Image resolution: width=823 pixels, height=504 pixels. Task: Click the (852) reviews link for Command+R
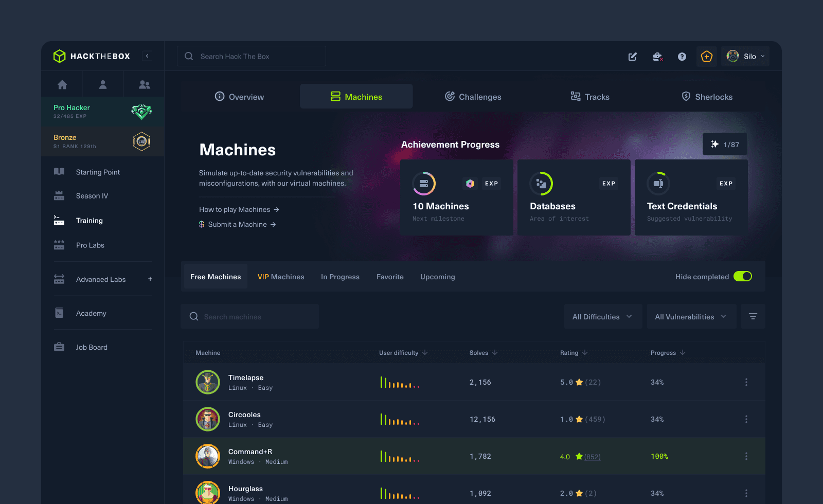(593, 457)
